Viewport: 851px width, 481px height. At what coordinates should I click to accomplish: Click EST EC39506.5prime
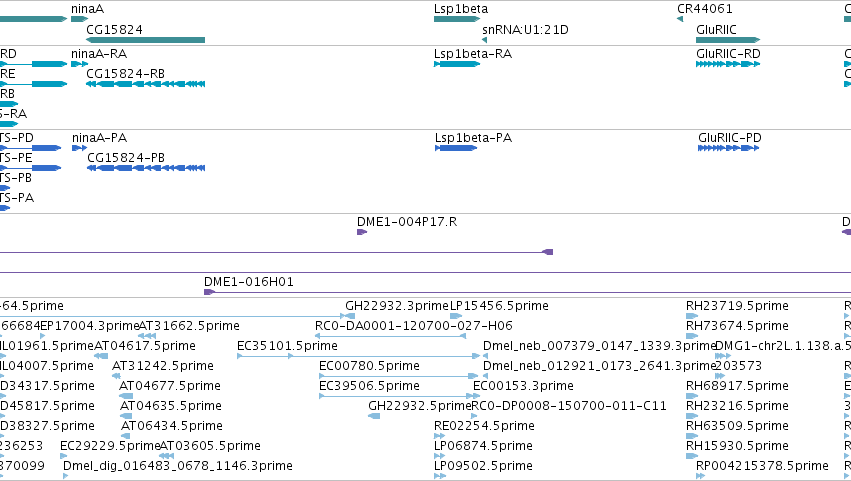369,386
